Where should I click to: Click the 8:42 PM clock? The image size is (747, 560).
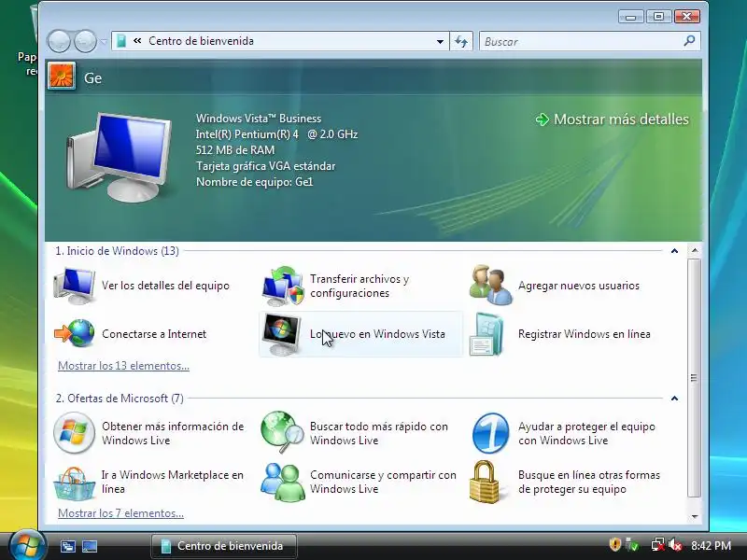pos(711,545)
